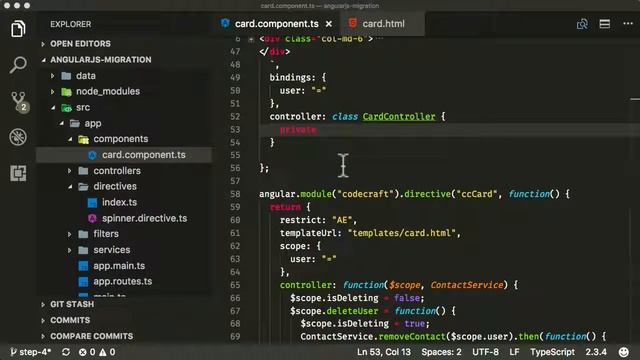The height and width of the screenshot is (360, 640).
Task: Switch to the card.component.ts tab
Action: coord(277,24)
